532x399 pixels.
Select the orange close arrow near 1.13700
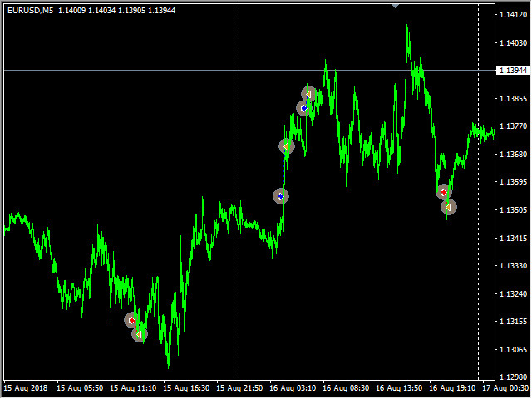pyautogui.click(x=286, y=146)
